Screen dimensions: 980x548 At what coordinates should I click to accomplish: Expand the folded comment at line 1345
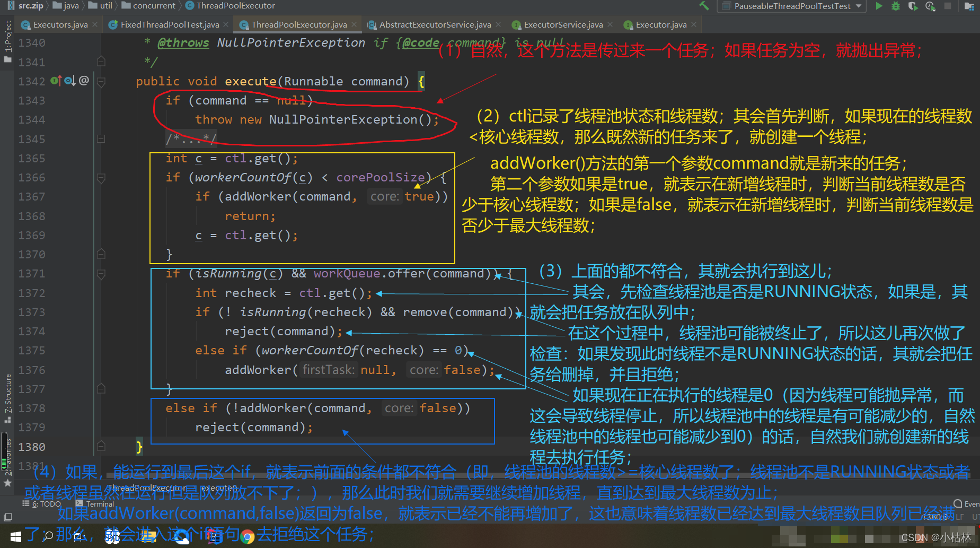click(101, 139)
